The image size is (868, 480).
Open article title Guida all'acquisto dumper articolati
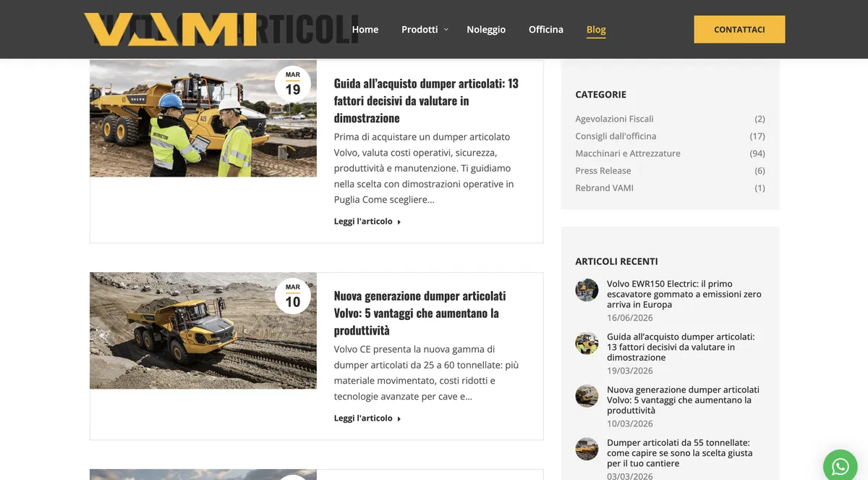tap(426, 100)
